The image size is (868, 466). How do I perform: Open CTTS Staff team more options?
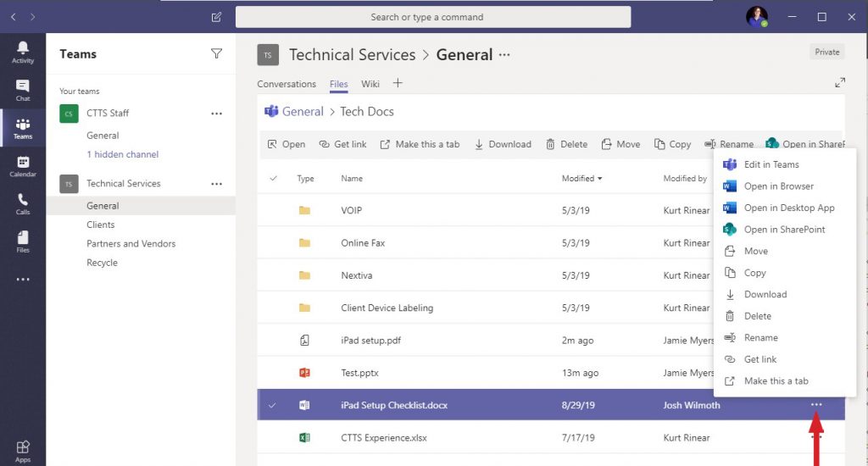click(x=216, y=114)
